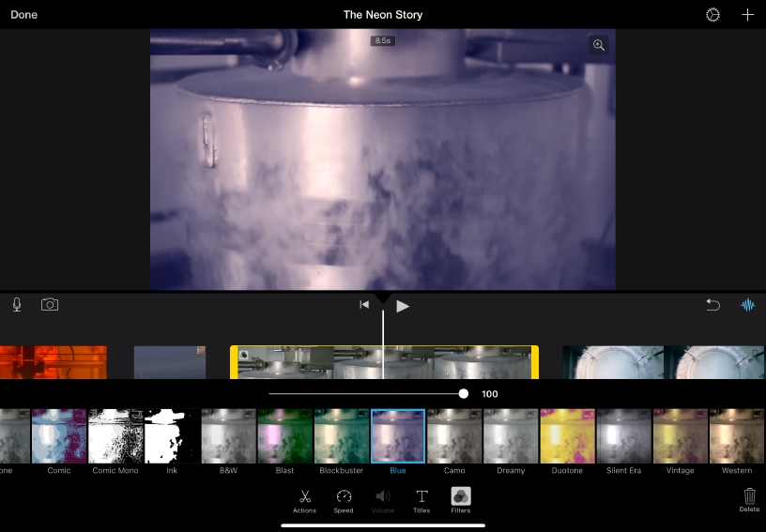The width and height of the screenshot is (766, 532).
Task: Open the camera capture icon
Action: point(50,305)
